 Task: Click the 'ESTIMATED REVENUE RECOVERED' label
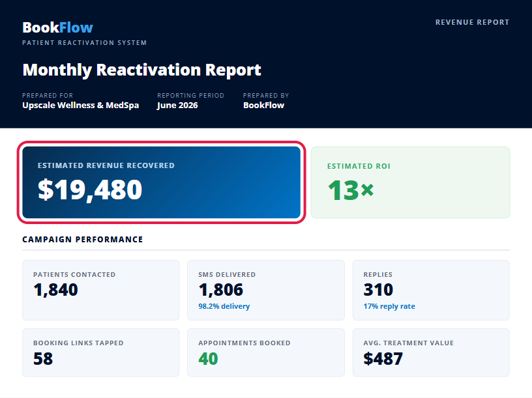click(x=106, y=165)
